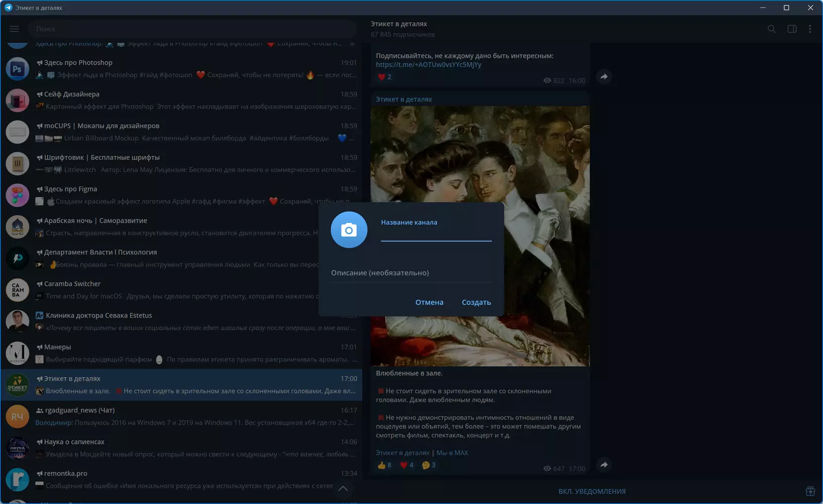This screenshot has height=504, width=823.
Task: Enable notifications with ВКЛ. УВЕДОМЛЕНИЯ
Action: point(592,492)
